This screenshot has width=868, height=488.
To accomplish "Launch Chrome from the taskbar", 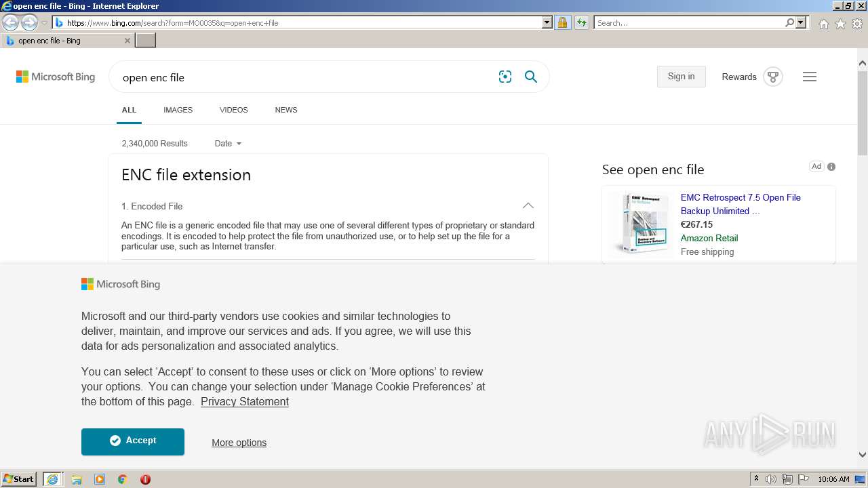I will pos(123,479).
